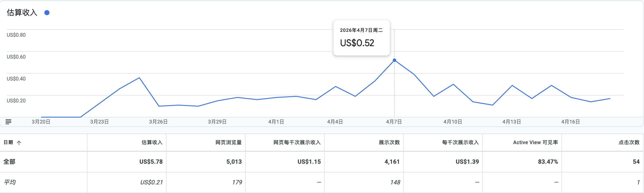The width and height of the screenshot is (644, 193).
Task: Click the 每千次展示收入 column header
Action: click(460, 142)
